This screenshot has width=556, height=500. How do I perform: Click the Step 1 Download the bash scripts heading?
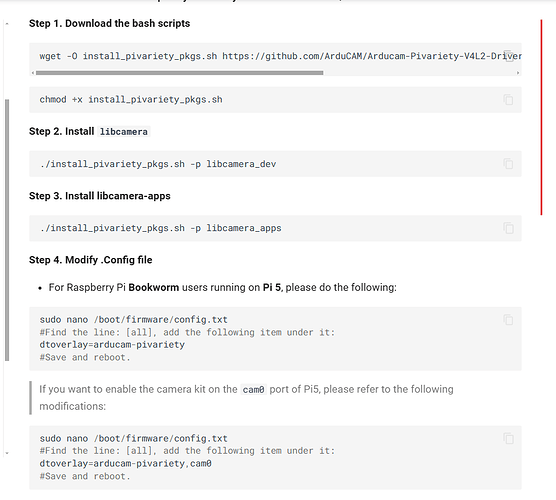109,23
